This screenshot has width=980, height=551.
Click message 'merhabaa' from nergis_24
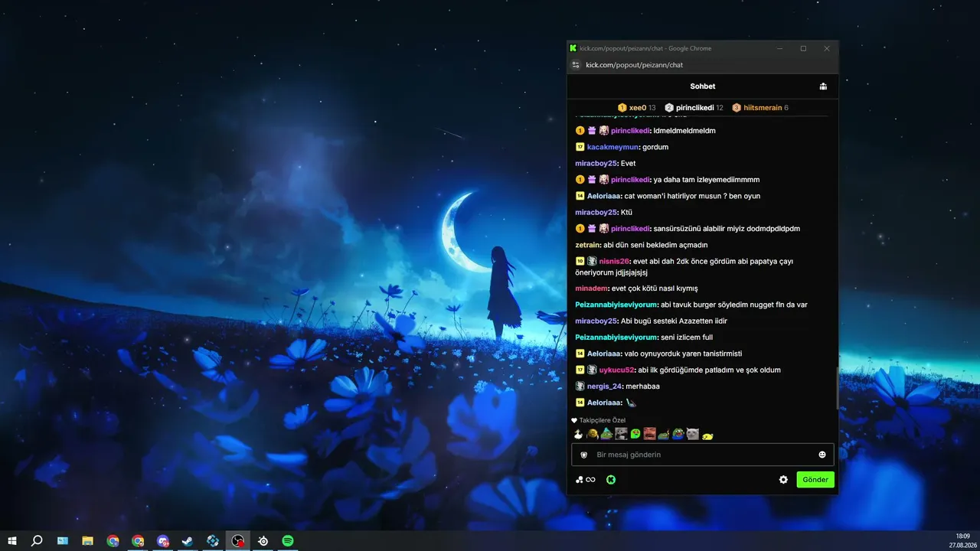(642, 386)
